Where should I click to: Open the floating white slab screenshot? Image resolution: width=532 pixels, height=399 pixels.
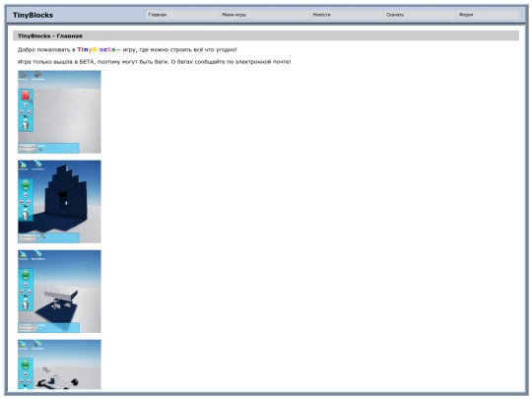(x=59, y=292)
